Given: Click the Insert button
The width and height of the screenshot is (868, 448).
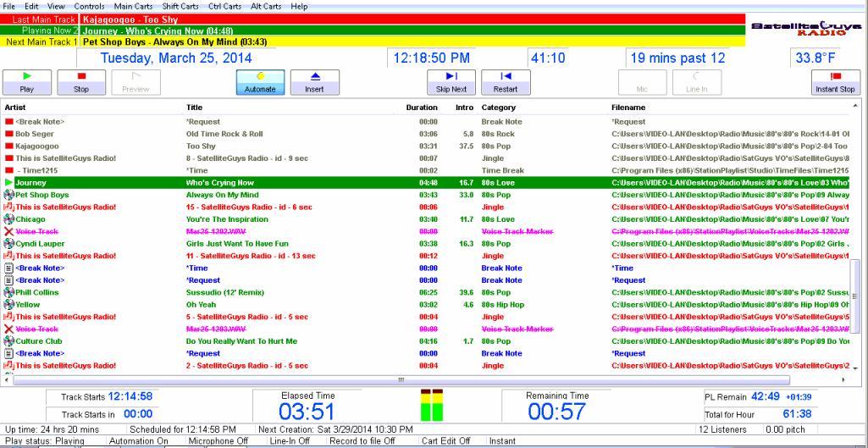Looking at the screenshot, I should [314, 82].
